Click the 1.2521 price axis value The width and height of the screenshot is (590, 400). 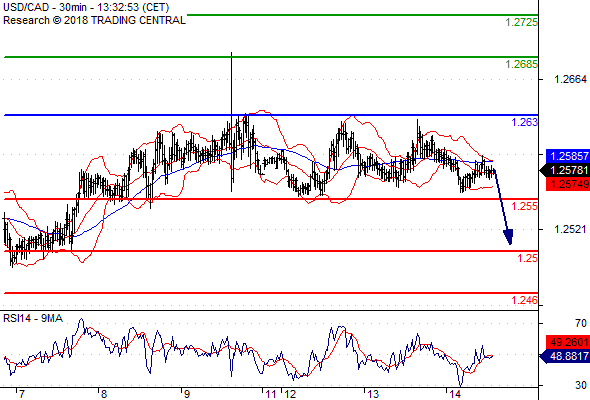(x=570, y=229)
